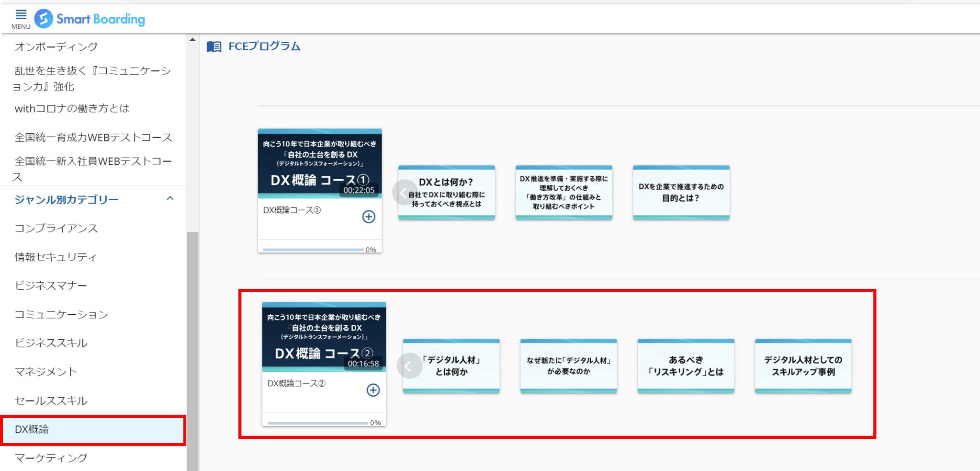This screenshot has width=980, height=471.
Task: Select マーケティング category
Action: coord(51,458)
